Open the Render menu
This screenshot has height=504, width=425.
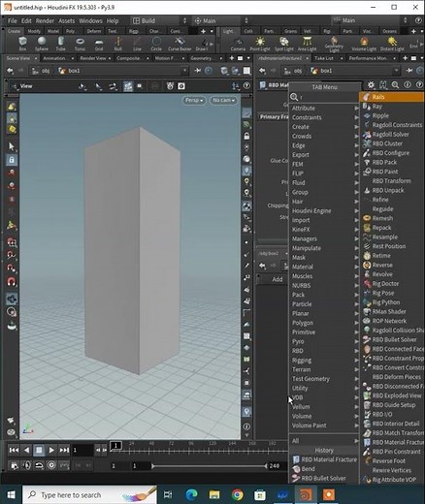pyautogui.click(x=45, y=21)
